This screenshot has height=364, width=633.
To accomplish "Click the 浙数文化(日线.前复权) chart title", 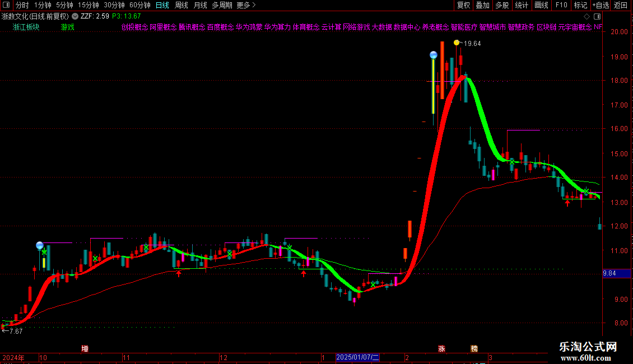I will click(x=35, y=16).
